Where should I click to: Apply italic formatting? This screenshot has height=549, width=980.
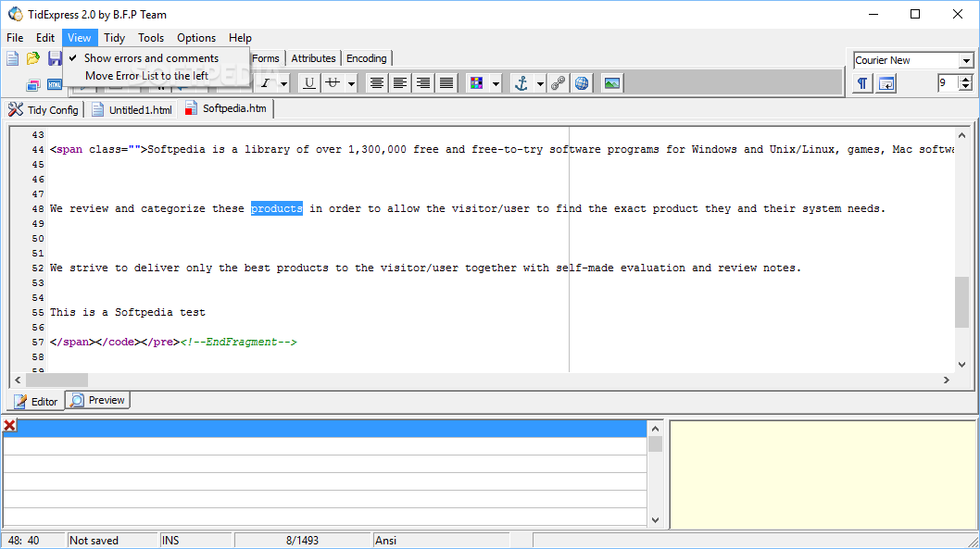[265, 83]
